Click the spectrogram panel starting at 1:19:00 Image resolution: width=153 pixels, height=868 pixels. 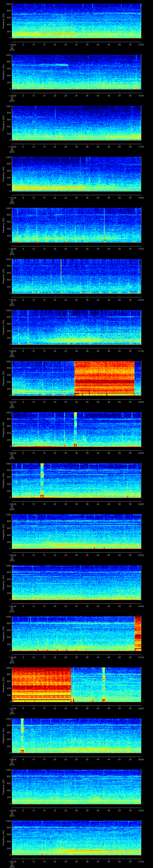tap(77, 276)
